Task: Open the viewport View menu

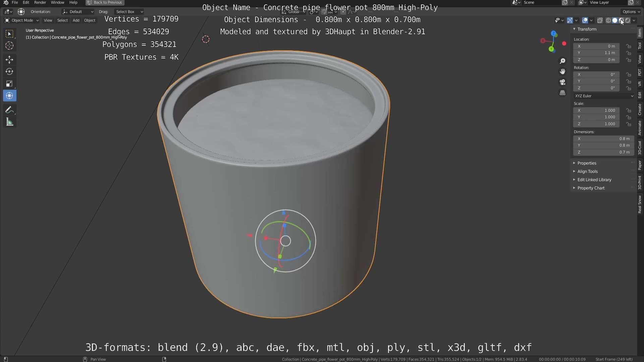Action: [x=48, y=20]
